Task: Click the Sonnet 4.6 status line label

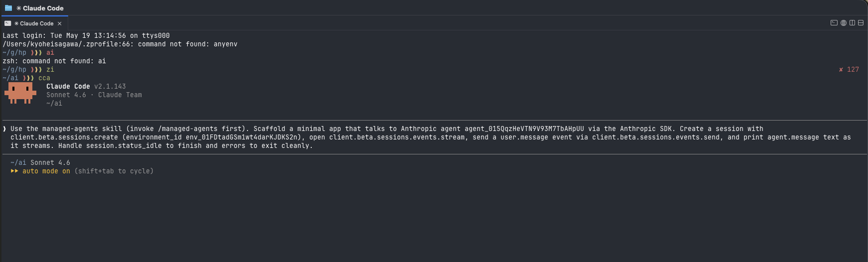Action: [x=50, y=162]
